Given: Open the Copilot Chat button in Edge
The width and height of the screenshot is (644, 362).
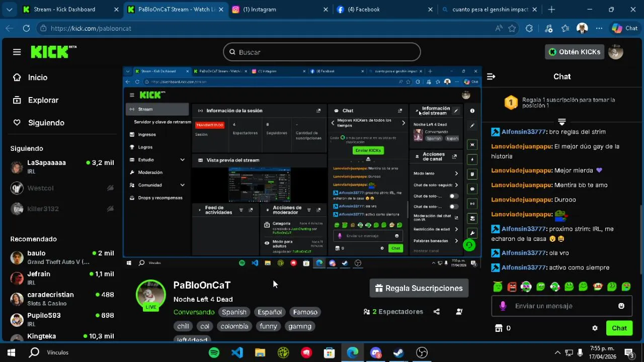Looking at the screenshot, I should click(625, 28).
